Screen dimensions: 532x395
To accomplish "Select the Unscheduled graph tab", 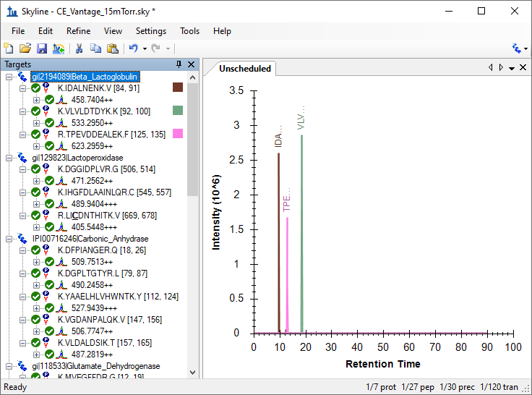I will tap(244, 69).
